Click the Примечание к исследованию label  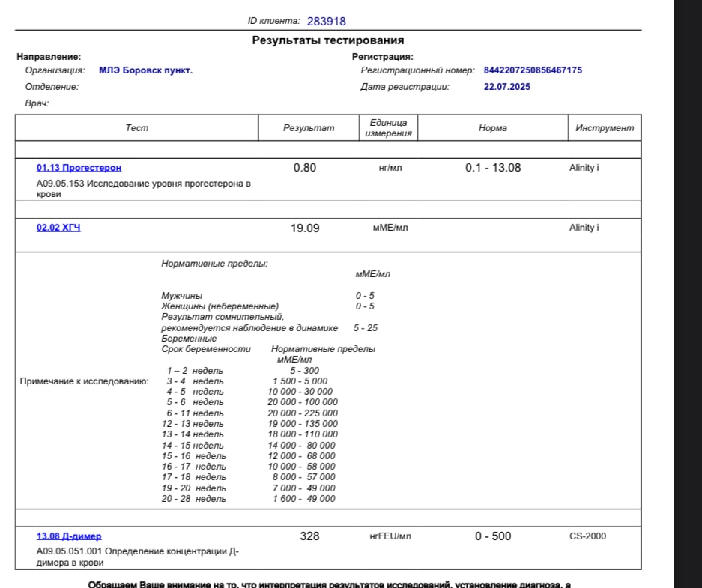[x=84, y=381]
